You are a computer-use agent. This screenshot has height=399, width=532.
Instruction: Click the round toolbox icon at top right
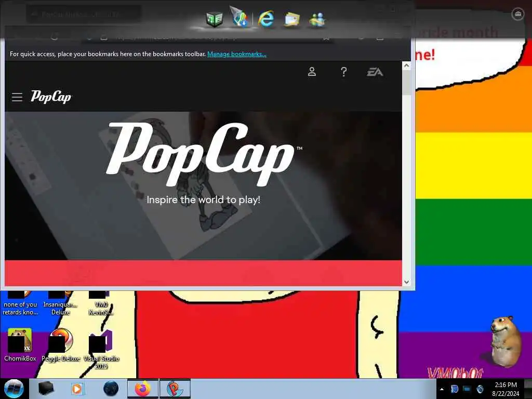(517, 14)
